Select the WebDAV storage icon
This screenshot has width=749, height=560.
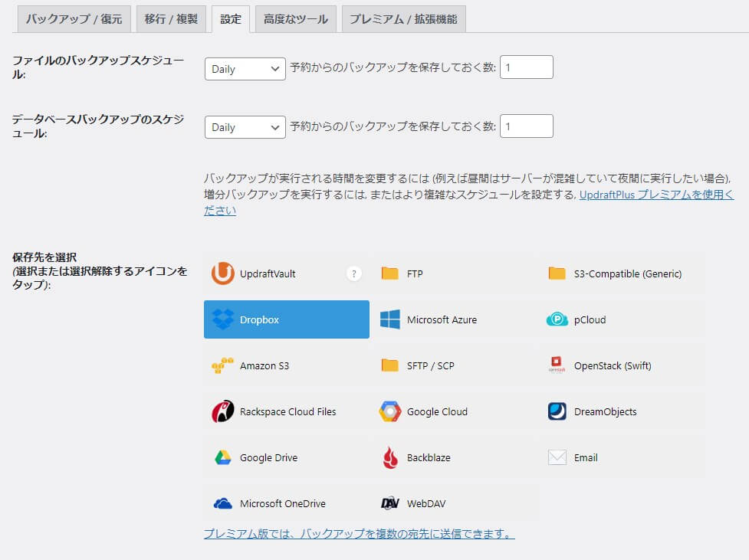pos(390,503)
